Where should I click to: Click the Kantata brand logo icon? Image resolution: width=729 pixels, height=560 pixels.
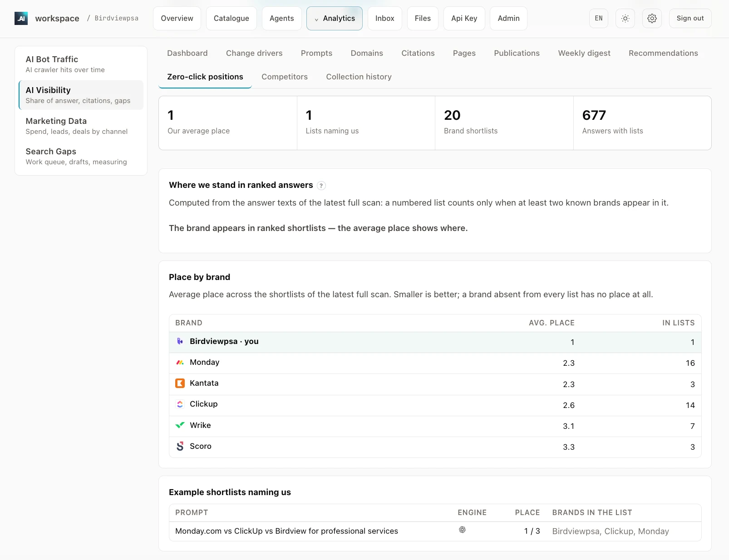click(x=180, y=383)
